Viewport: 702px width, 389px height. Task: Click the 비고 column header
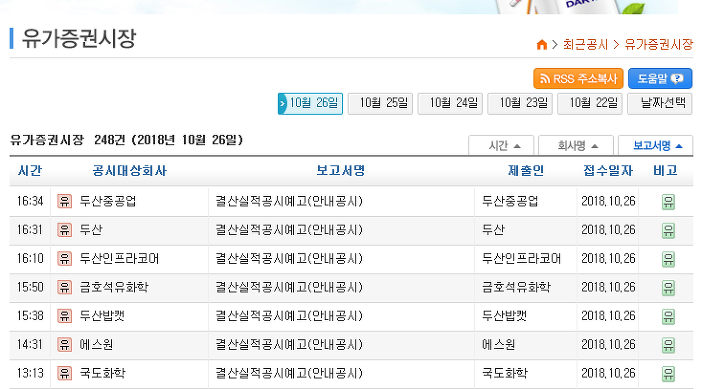click(665, 171)
